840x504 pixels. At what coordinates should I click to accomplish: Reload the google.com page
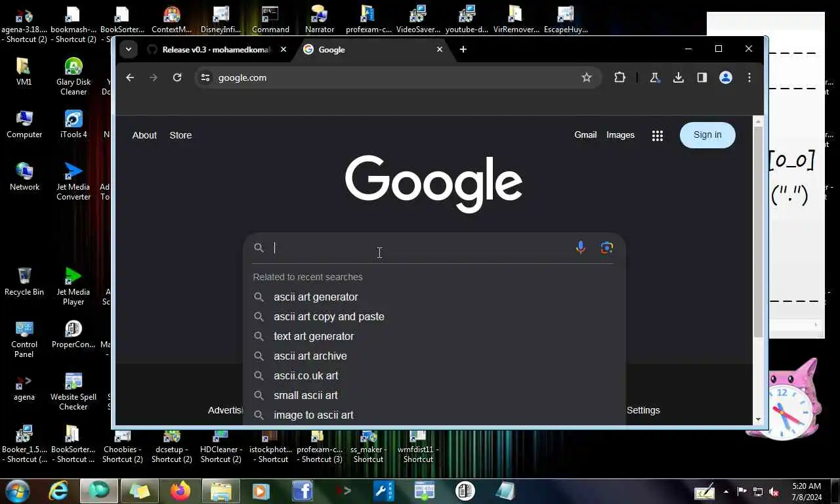[177, 77]
